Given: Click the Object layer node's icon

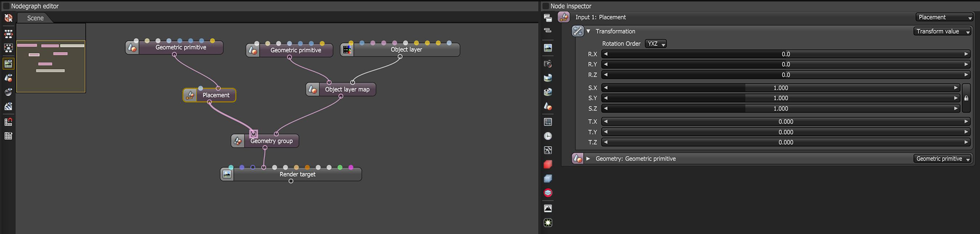Looking at the screenshot, I should click(347, 49).
